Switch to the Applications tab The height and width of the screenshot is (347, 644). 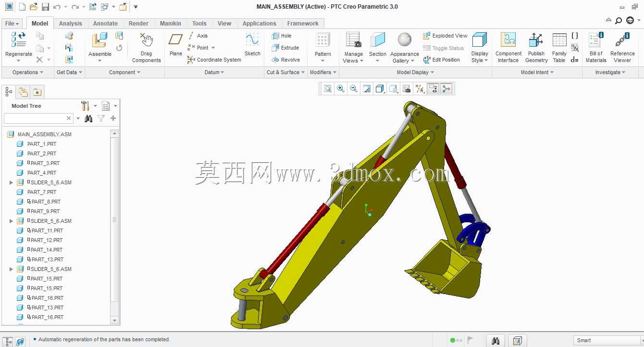pyautogui.click(x=259, y=23)
